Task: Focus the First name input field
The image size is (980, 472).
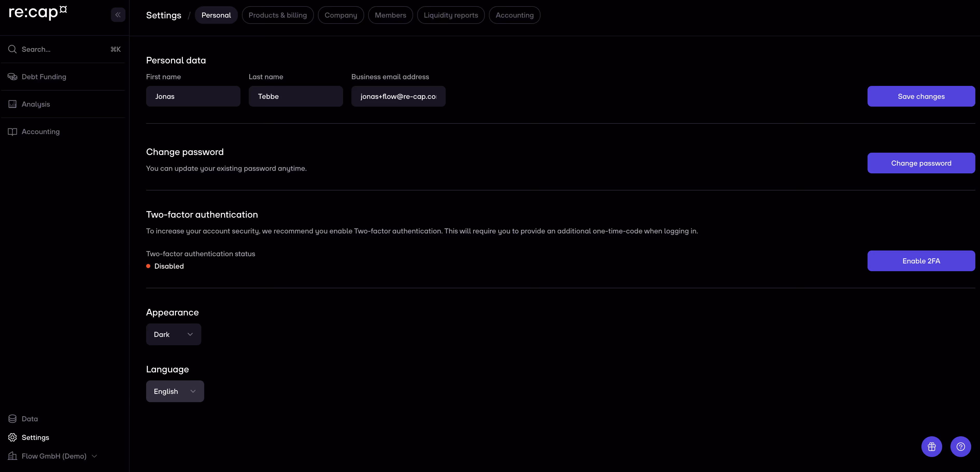Action: pyautogui.click(x=193, y=97)
